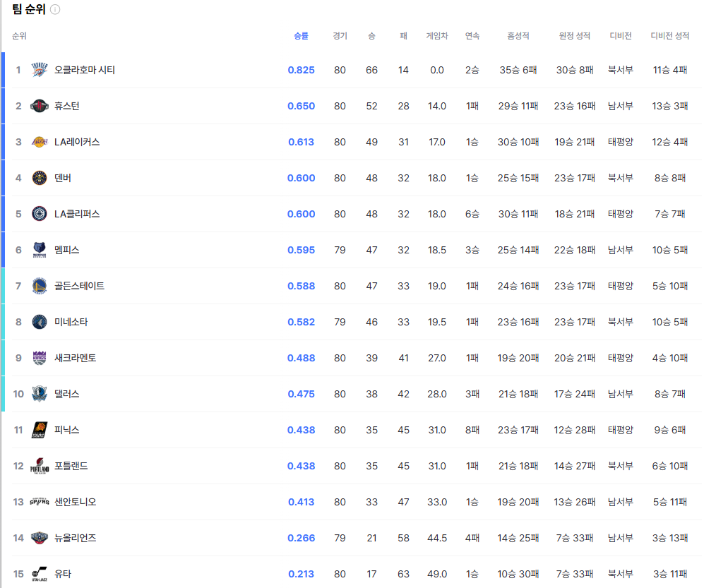Click the Golden State Warriors logo

[39, 286]
